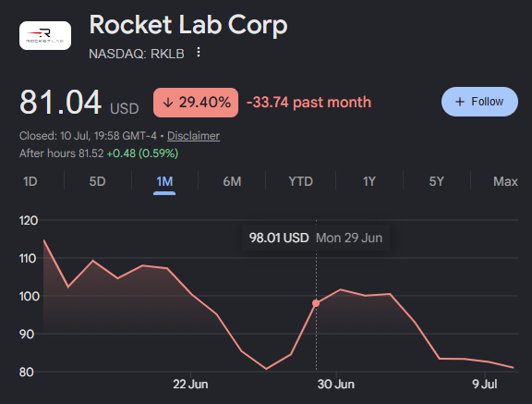Click the 81.04 price value

click(60, 102)
